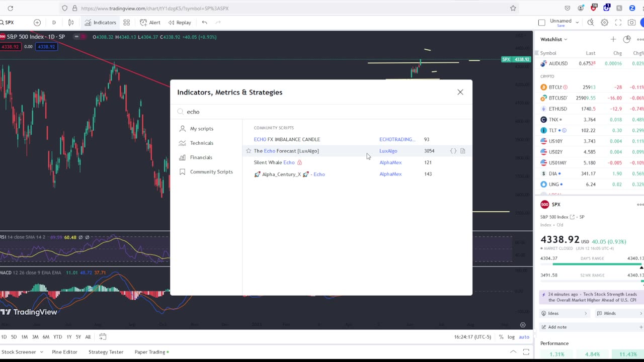
Task: Maximize the bottom panel
Action: click(526, 352)
